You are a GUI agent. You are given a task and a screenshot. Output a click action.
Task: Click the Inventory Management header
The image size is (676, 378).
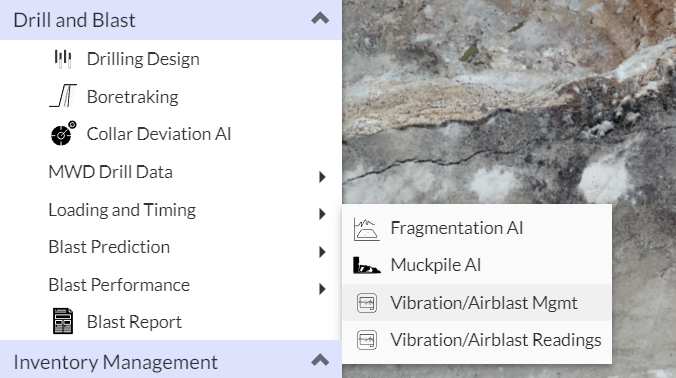[x=171, y=359]
